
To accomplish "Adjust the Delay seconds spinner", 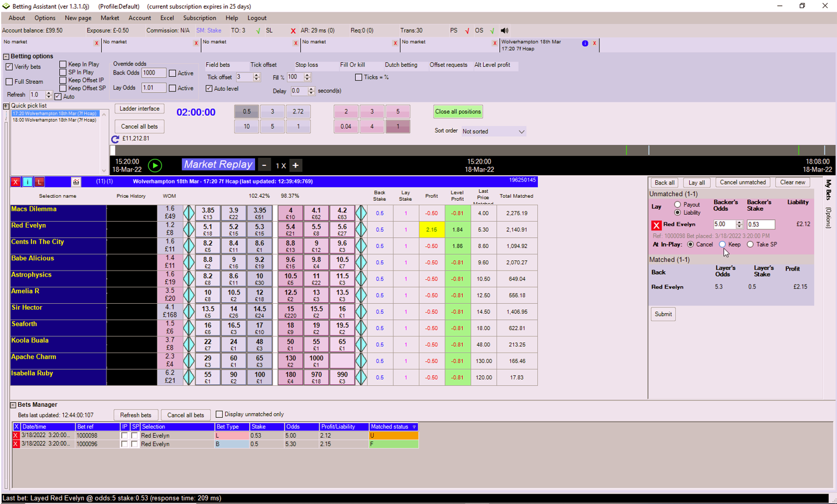I will [x=311, y=91].
